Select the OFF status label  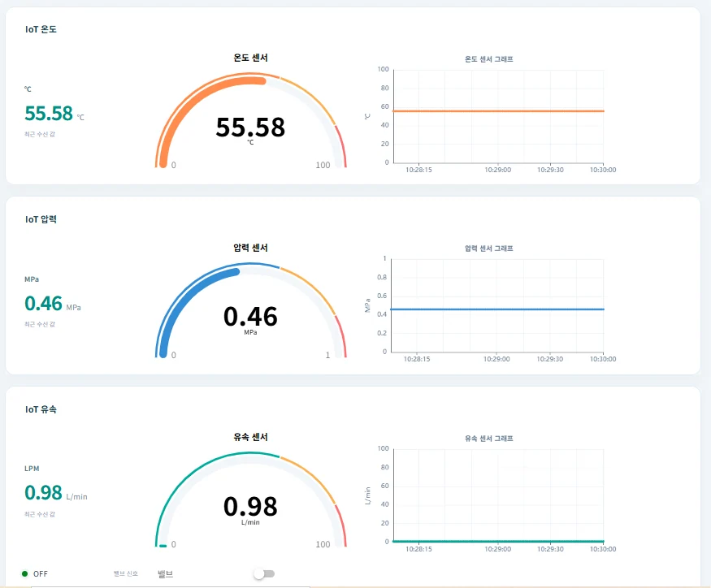(41, 574)
